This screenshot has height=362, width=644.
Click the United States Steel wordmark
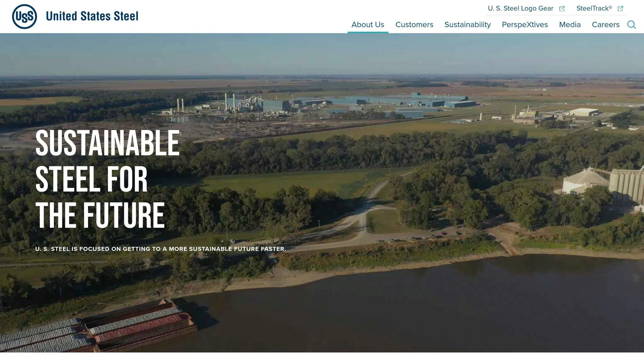92,17
